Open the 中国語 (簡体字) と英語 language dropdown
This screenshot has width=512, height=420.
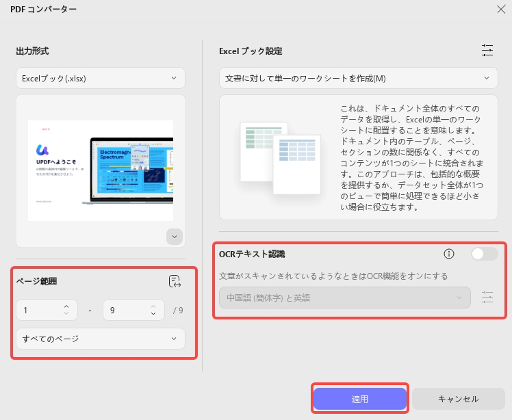coord(345,298)
